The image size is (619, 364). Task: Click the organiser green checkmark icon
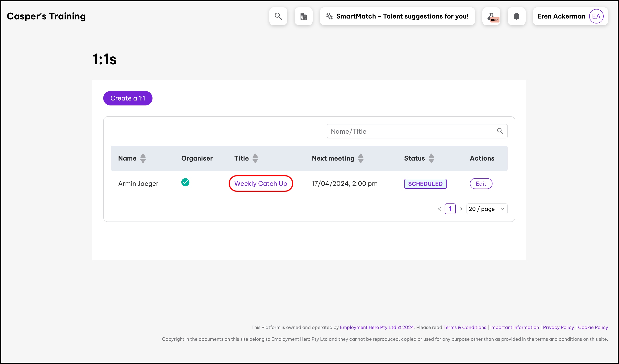coord(185,182)
